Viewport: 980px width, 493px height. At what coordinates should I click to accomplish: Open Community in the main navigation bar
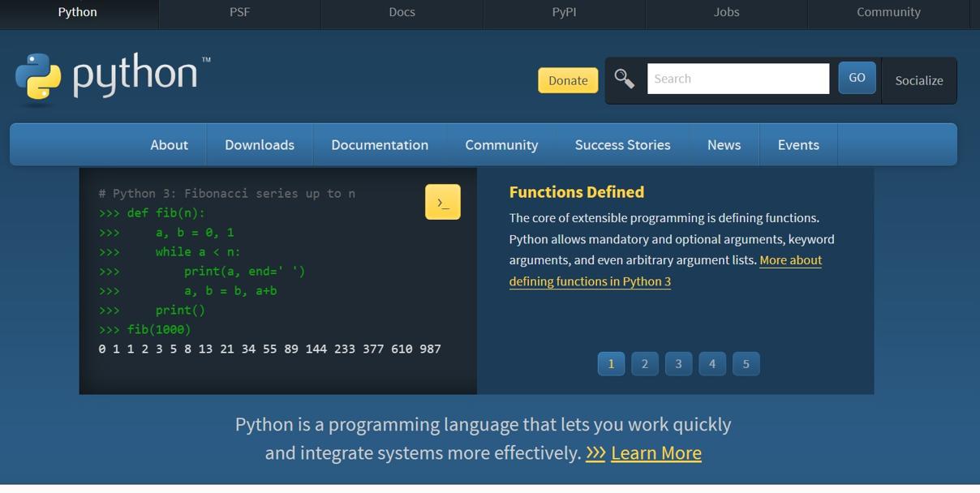coord(501,145)
